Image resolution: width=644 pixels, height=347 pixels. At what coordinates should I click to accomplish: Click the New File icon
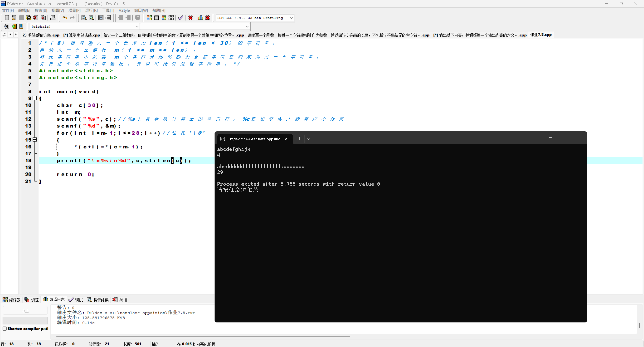click(7, 18)
